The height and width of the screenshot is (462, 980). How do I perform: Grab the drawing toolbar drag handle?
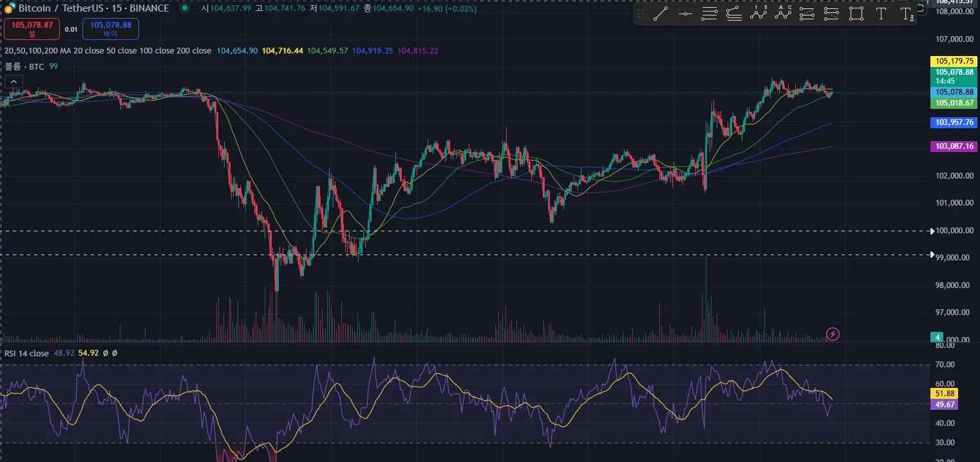click(640, 14)
